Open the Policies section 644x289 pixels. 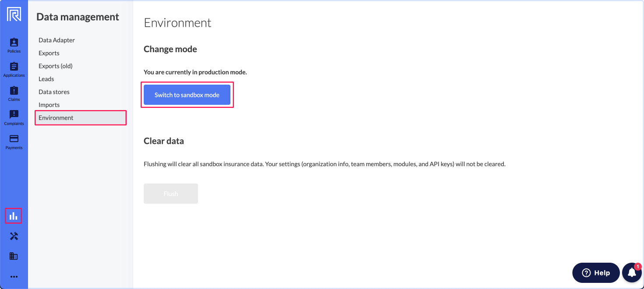(14, 45)
